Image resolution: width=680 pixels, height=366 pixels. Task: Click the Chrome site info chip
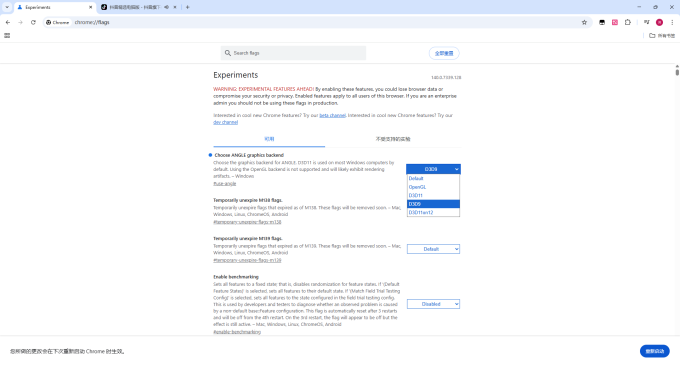click(58, 22)
